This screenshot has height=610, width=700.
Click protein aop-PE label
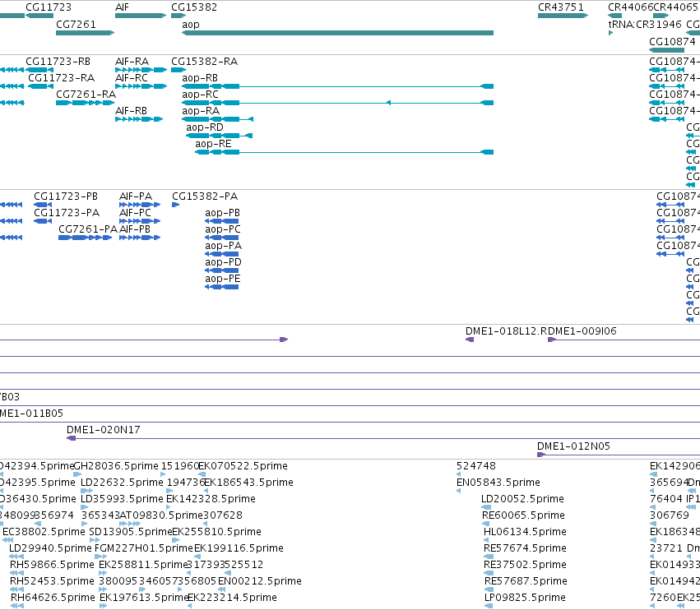click(222, 279)
